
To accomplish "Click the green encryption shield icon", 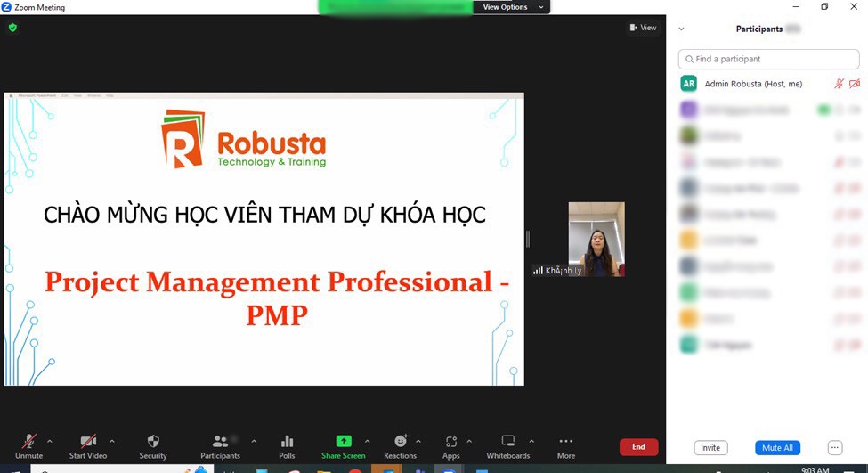I will [12, 27].
